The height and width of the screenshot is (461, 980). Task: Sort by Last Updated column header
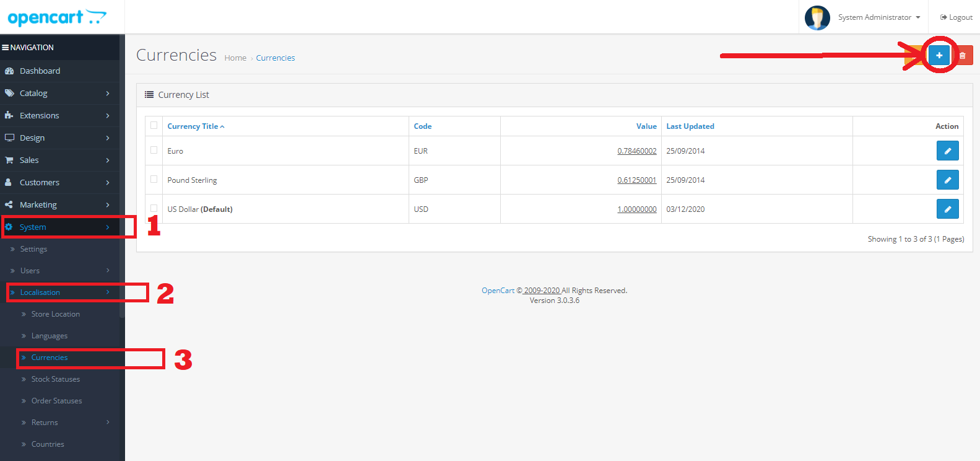690,126
